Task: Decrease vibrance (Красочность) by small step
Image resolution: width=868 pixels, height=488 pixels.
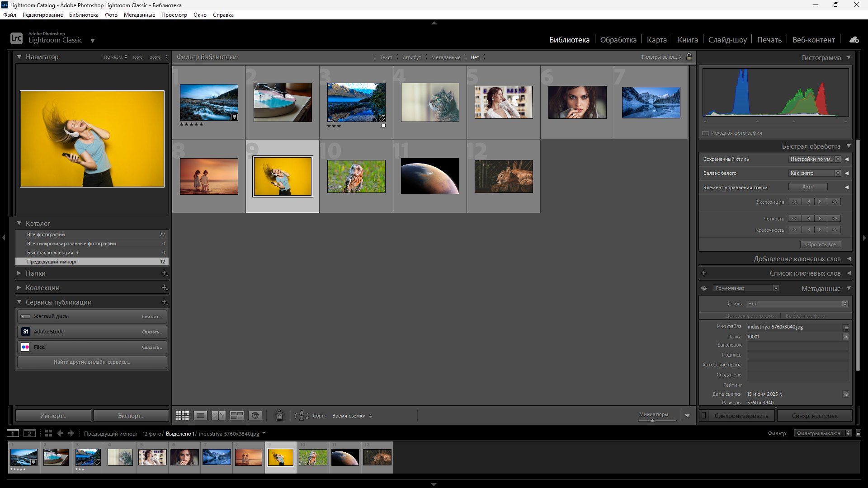Action: coord(808,230)
